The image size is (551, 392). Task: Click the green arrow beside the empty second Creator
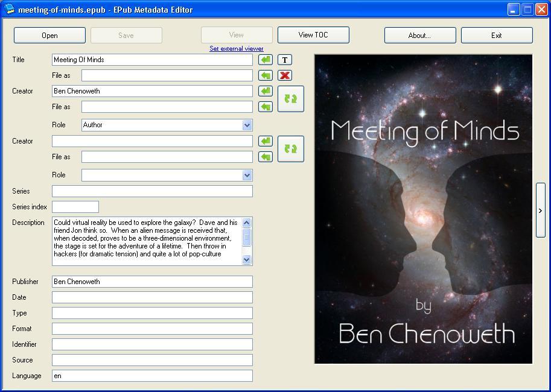pos(264,141)
